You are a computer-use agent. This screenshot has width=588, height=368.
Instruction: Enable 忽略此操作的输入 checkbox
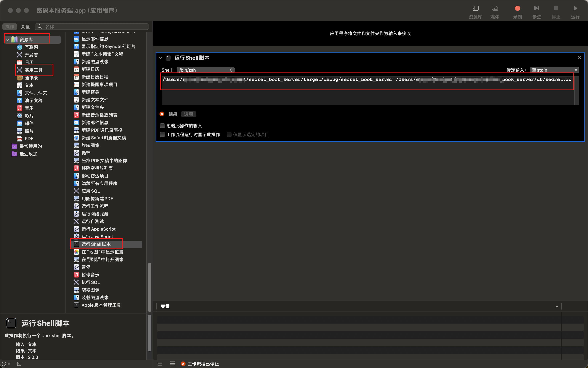[162, 126]
